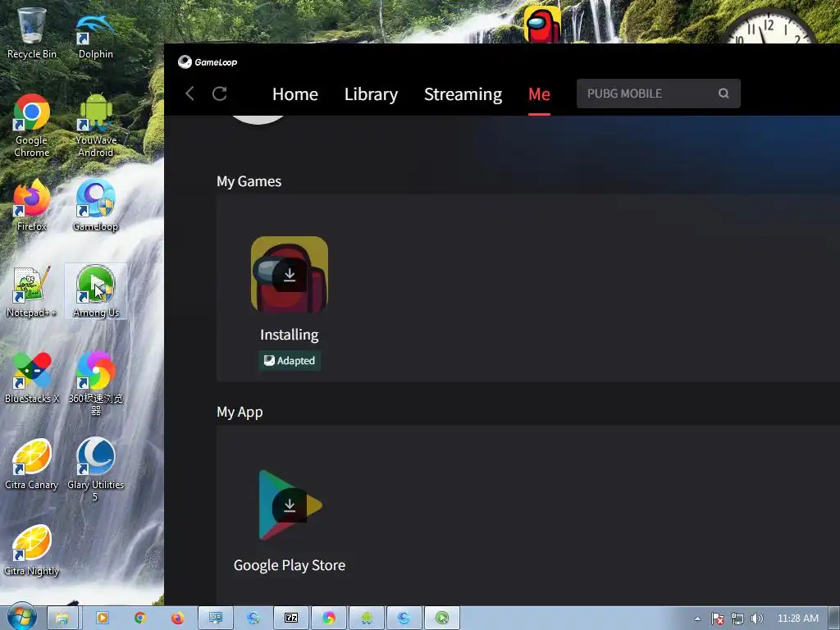The image size is (840, 630).
Task: Click the red Among Us desktop gadget
Action: [x=541, y=24]
